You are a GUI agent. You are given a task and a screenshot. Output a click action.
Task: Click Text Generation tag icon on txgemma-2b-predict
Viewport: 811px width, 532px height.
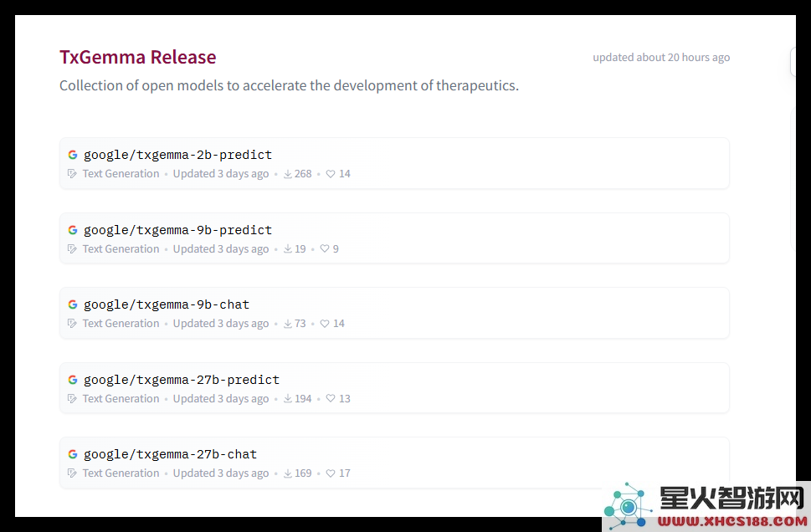(x=73, y=174)
